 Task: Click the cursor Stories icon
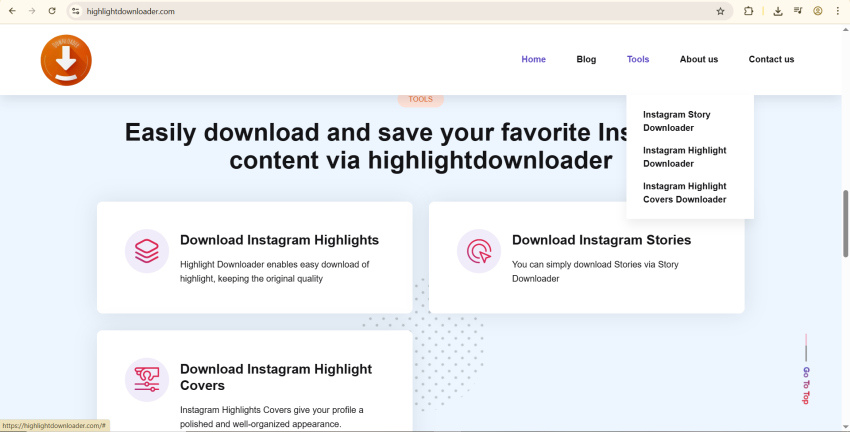point(479,251)
